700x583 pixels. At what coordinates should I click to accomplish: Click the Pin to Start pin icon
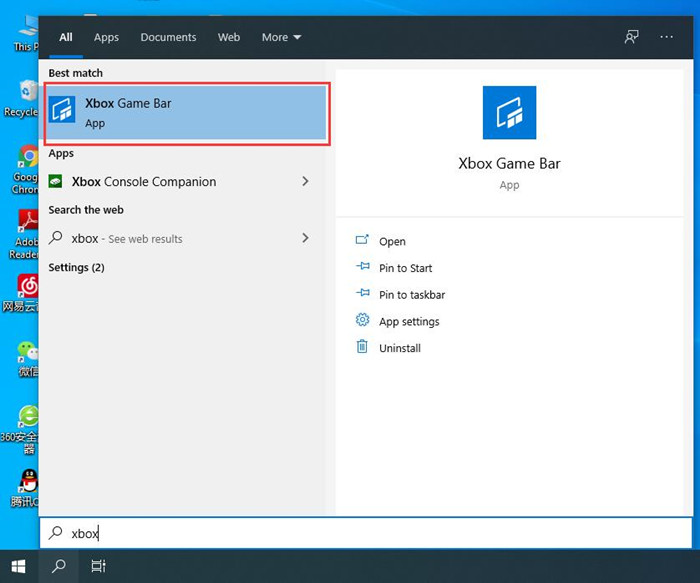click(362, 267)
